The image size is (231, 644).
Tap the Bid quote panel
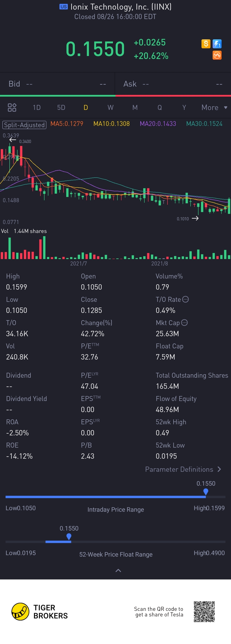click(x=57, y=84)
